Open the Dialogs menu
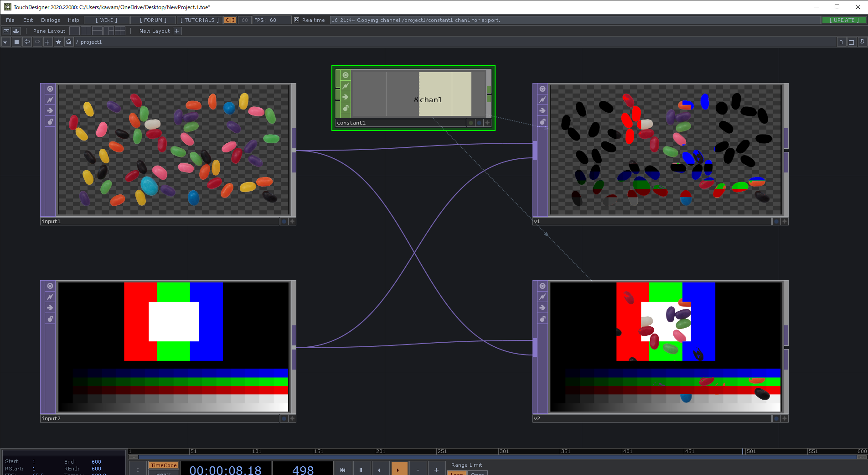The height and width of the screenshot is (475, 868). [x=50, y=20]
